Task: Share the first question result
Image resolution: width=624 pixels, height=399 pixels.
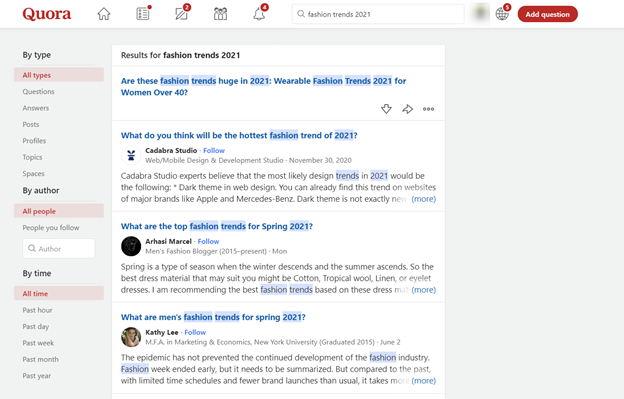Action: (x=408, y=109)
